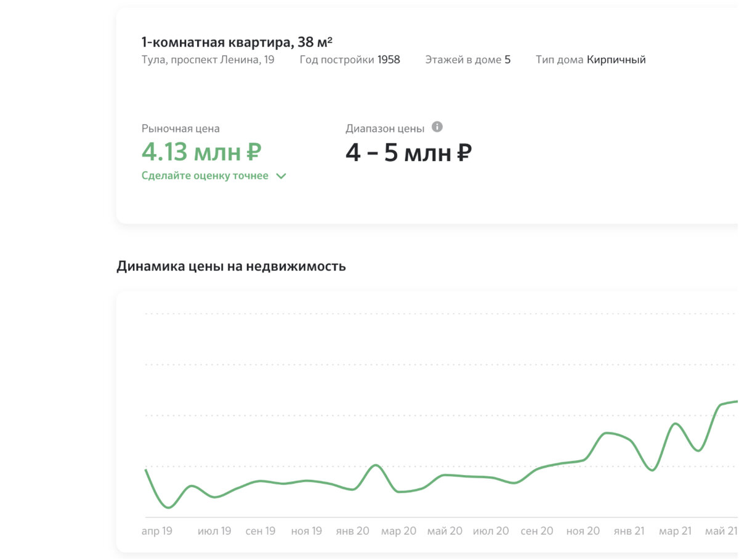
Task: Click the ноя 20 axis label
Action: pos(583,531)
